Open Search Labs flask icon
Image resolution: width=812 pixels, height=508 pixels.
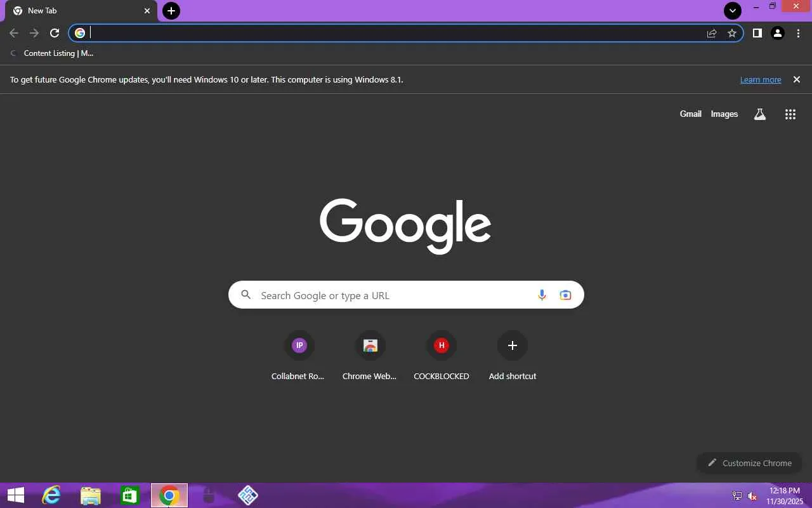point(759,114)
